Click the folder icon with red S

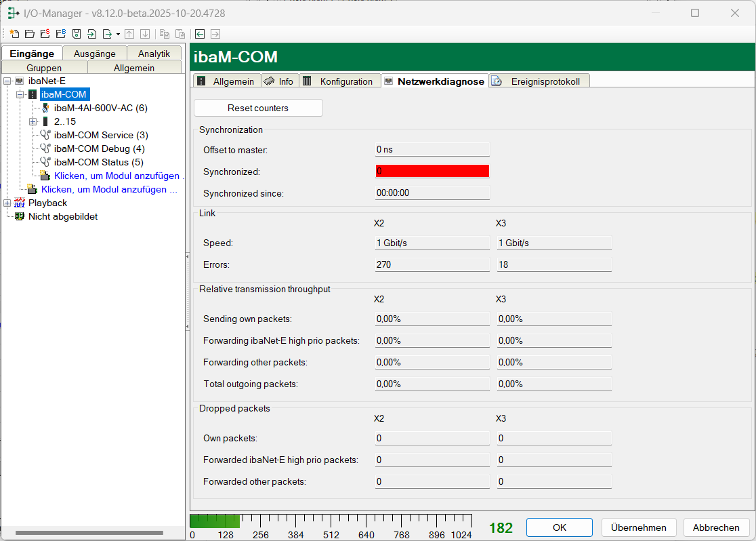pyautogui.click(x=45, y=34)
